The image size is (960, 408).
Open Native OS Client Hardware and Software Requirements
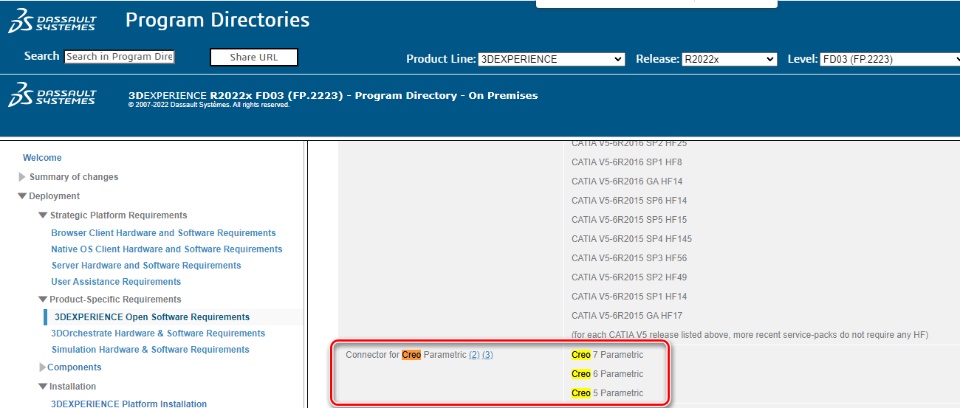click(x=167, y=249)
